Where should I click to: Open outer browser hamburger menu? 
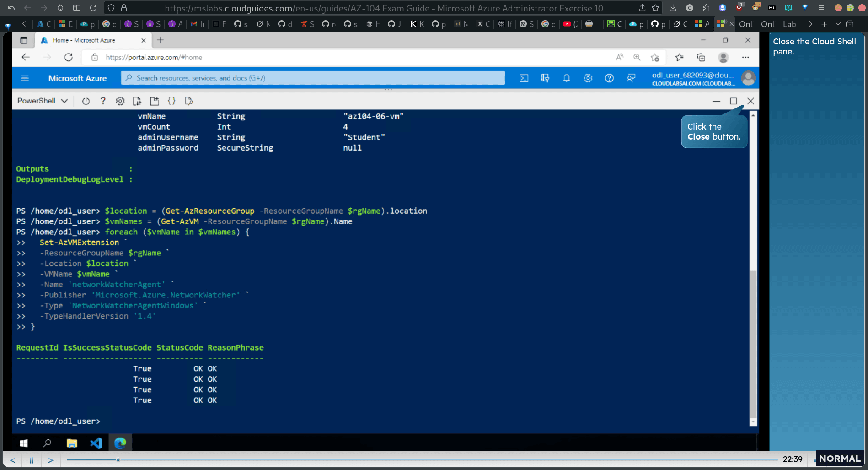821,8
